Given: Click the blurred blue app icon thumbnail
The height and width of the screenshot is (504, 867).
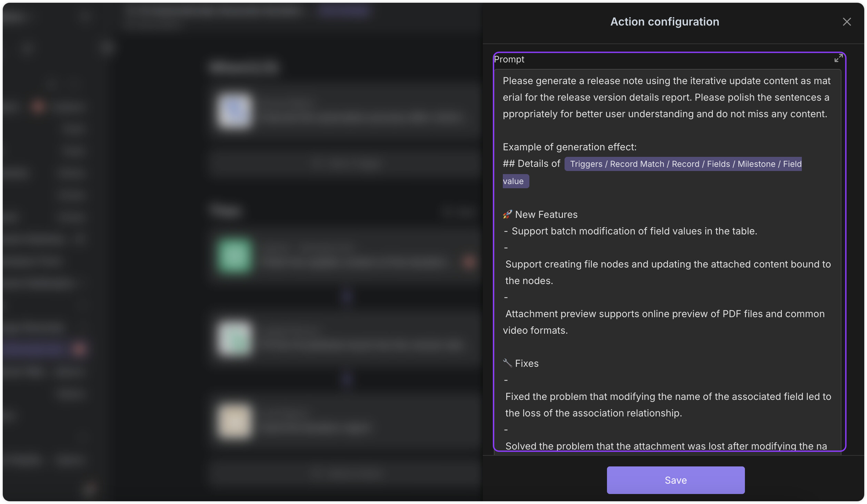Looking at the screenshot, I should pos(235,111).
